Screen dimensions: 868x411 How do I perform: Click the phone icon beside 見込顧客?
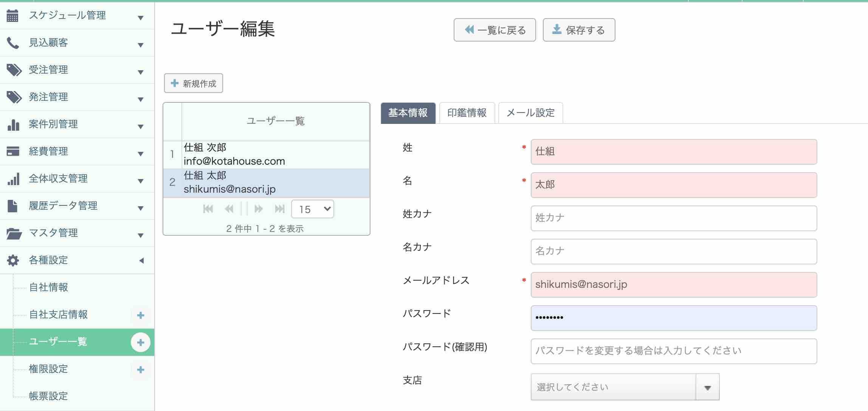coord(12,43)
